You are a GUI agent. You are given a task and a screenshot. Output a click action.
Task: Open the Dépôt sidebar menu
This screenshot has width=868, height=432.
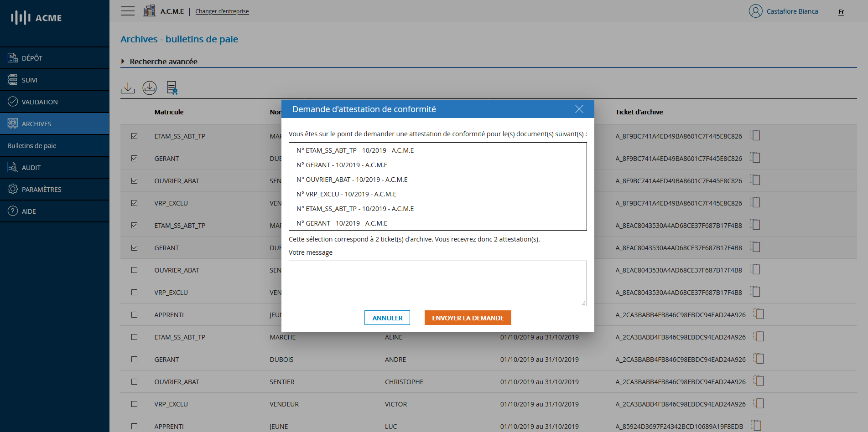tap(32, 58)
